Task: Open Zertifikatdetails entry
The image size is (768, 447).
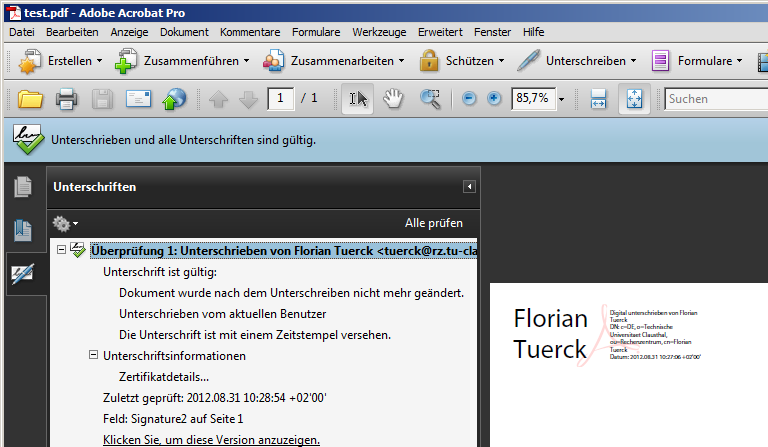Action: 164,376
